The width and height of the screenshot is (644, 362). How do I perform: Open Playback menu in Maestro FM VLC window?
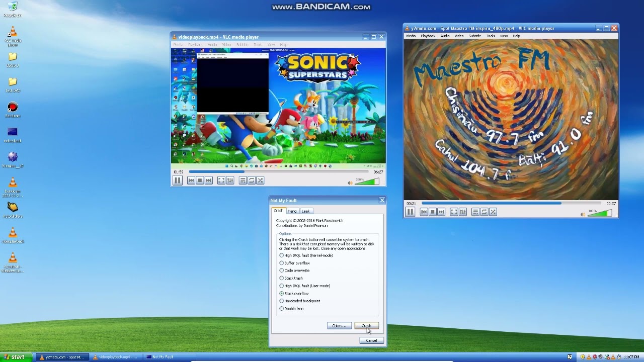click(x=428, y=36)
